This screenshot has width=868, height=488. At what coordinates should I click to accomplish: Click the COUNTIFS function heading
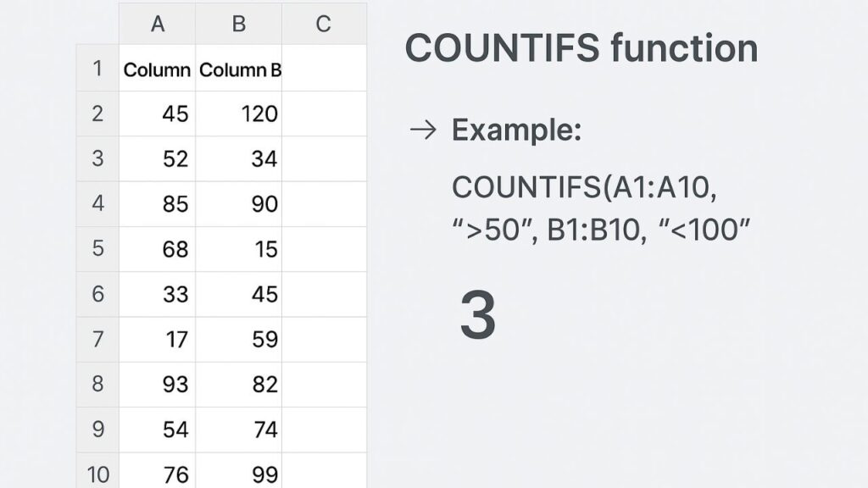tap(581, 48)
